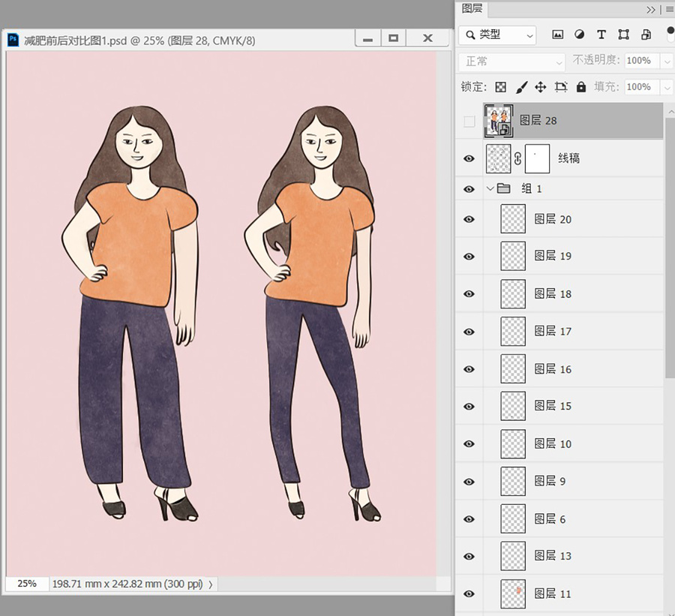The width and height of the screenshot is (675, 616).
Task: Lock all padlock icon
Action: tap(581, 87)
